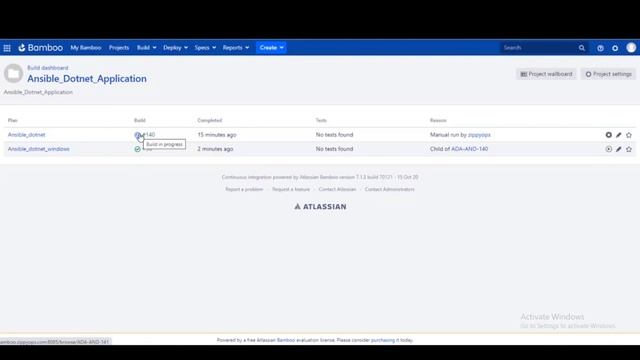Open the user profile avatar

tap(631, 48)
